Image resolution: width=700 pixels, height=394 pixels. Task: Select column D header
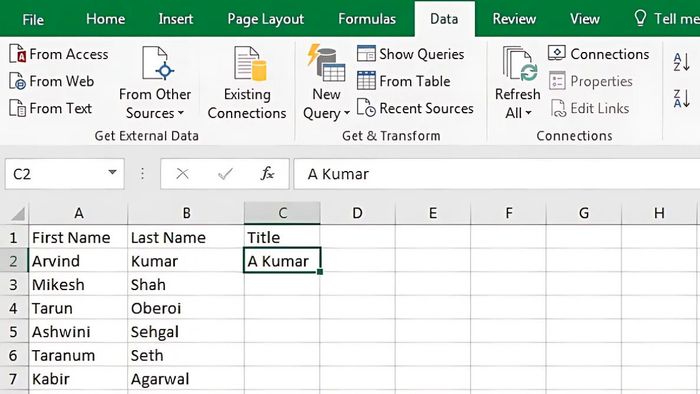click(x=357, y=213)
